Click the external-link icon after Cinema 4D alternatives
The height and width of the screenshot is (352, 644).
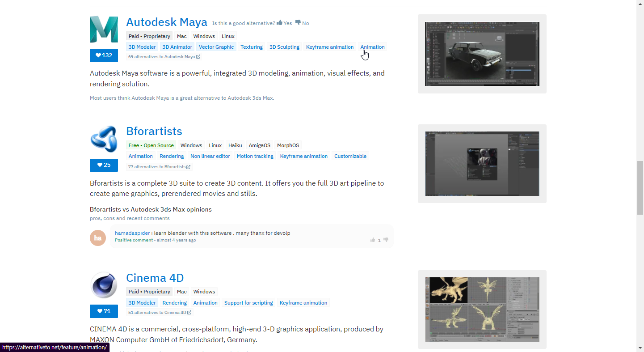coord(189,313)
